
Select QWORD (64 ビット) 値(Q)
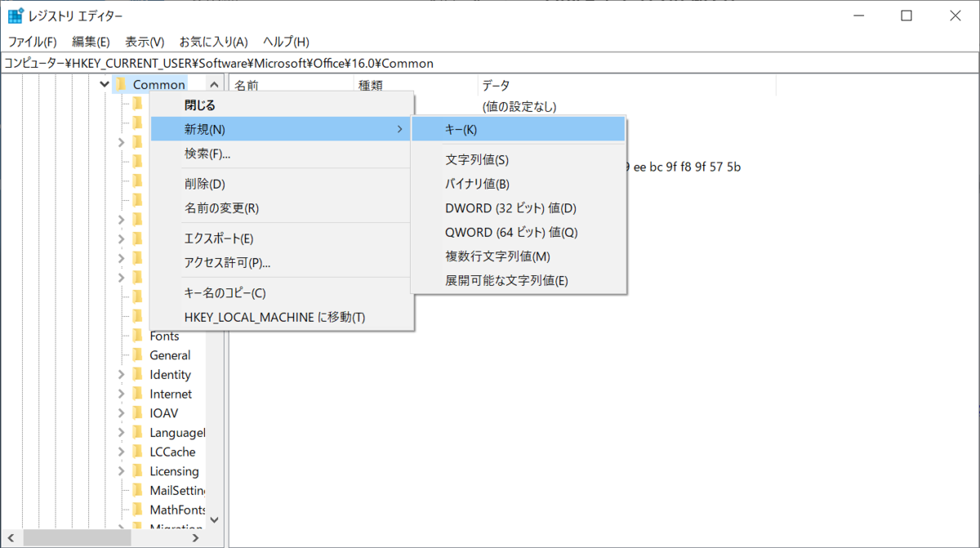519,232
